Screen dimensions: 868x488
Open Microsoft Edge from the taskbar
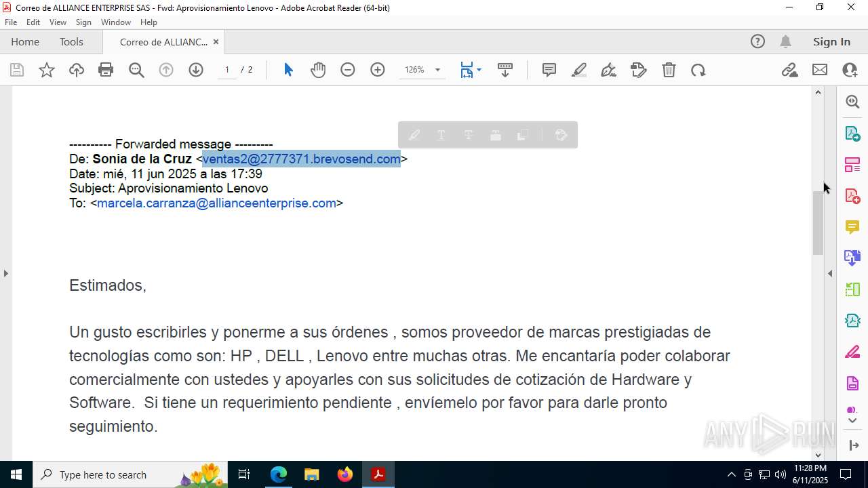(x=279, y=474)
